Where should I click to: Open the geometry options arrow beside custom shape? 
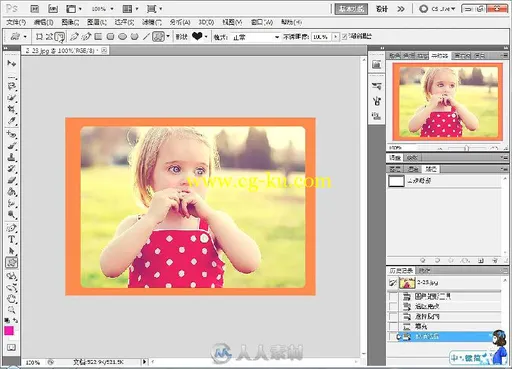(x=168, y=36)
